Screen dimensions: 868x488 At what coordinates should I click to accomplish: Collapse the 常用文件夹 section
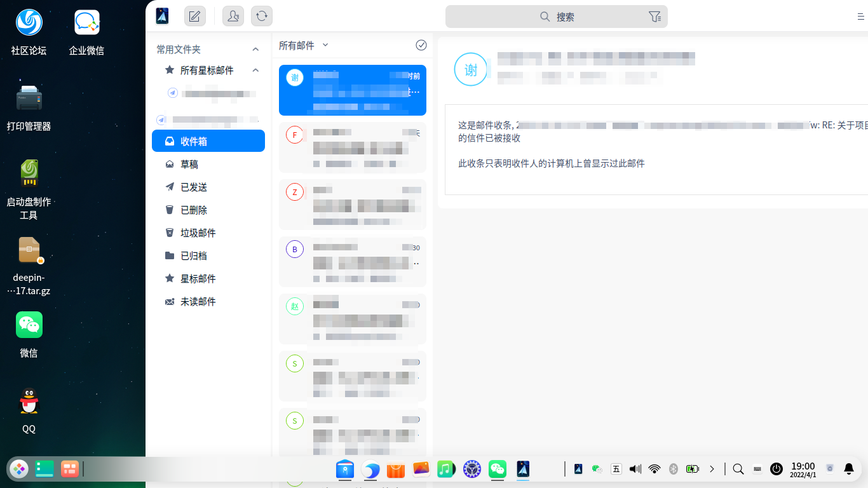(255, 49)
